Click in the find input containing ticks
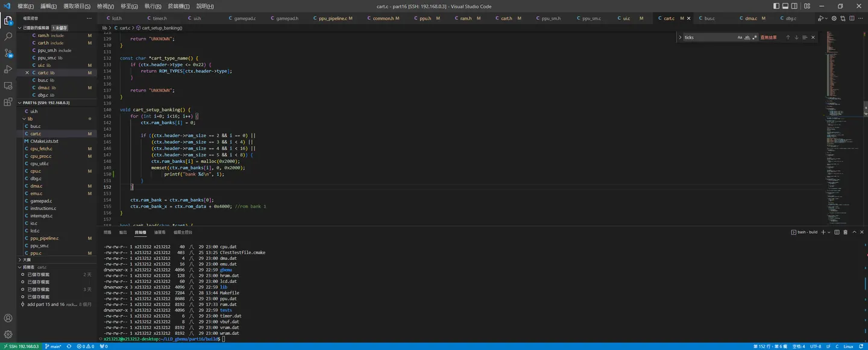This screenshot has height=350, width=868. 709,37
